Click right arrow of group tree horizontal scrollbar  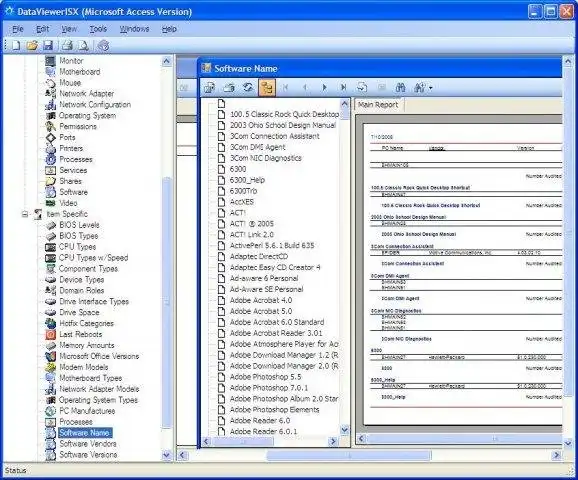click(333, 441)
